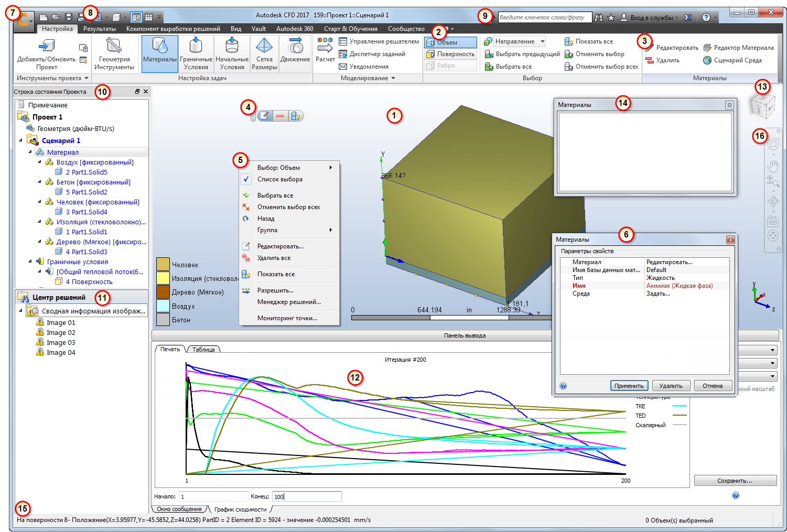Expand the Моделирование panel dropdown
Image resolution: width=787 pixels, height=532 pixels.
point(368,78)
